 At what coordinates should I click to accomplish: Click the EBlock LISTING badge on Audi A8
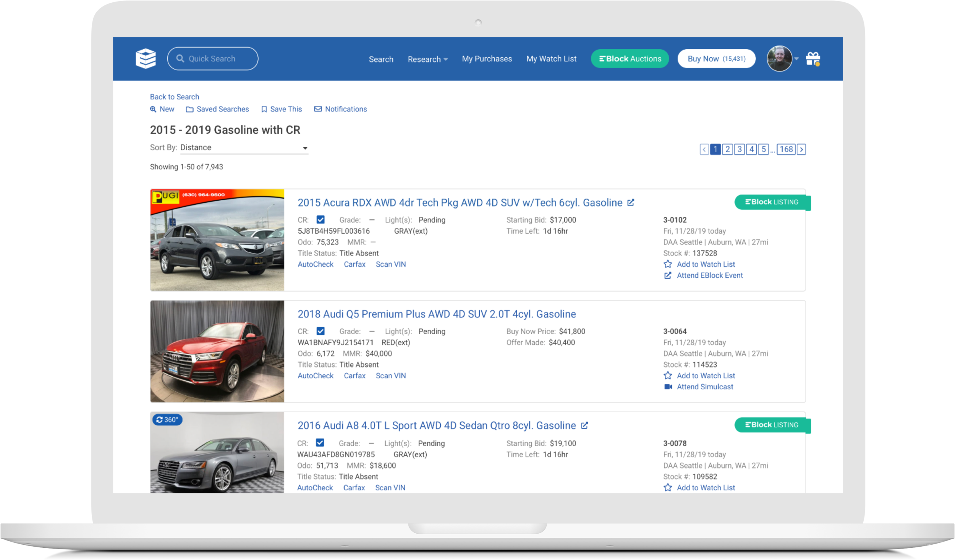point(772,425)
